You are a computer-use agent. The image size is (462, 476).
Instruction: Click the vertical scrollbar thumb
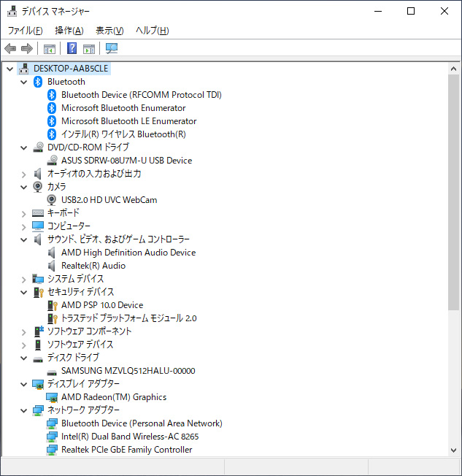(x=453, y=192)
